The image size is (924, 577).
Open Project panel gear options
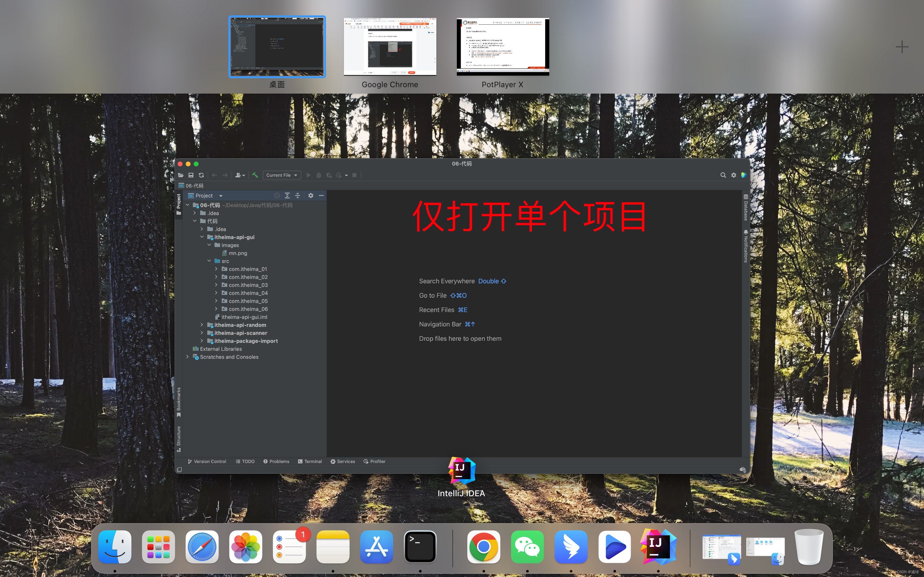click(311, 196)
